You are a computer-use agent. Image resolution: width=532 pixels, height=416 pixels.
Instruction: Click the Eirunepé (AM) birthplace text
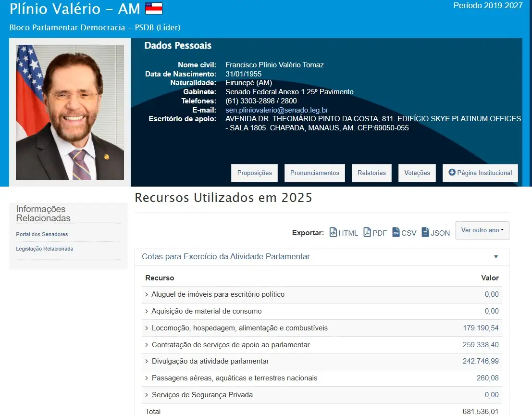248,83
